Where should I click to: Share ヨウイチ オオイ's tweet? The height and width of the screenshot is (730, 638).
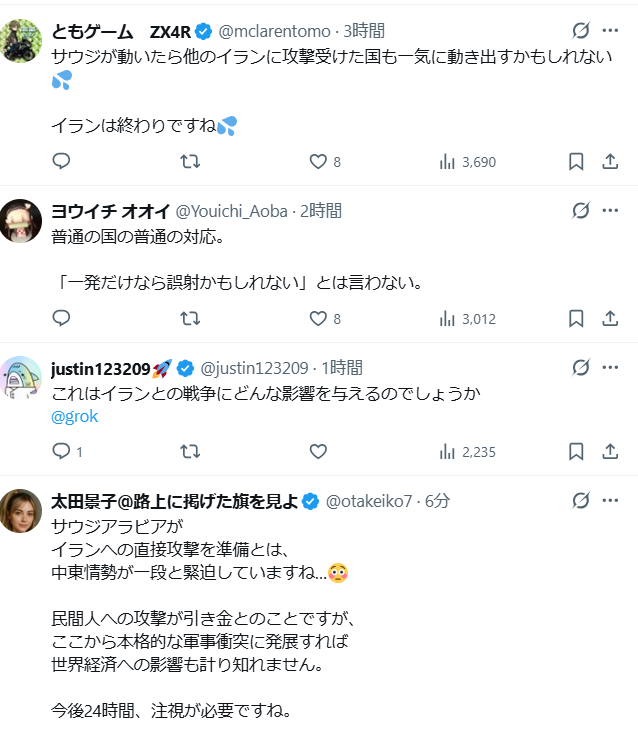click(x=610, y=319)
